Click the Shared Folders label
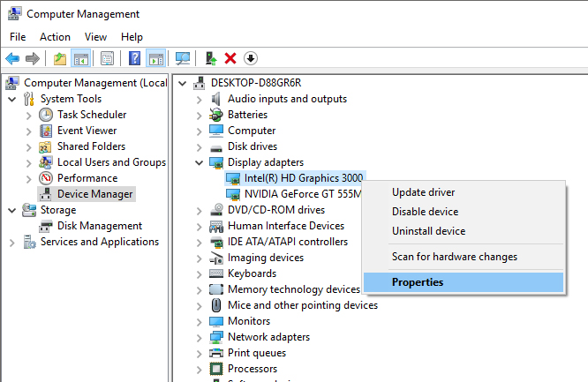Viewport: 588px width, 382px height. click(x=91, y=146)
